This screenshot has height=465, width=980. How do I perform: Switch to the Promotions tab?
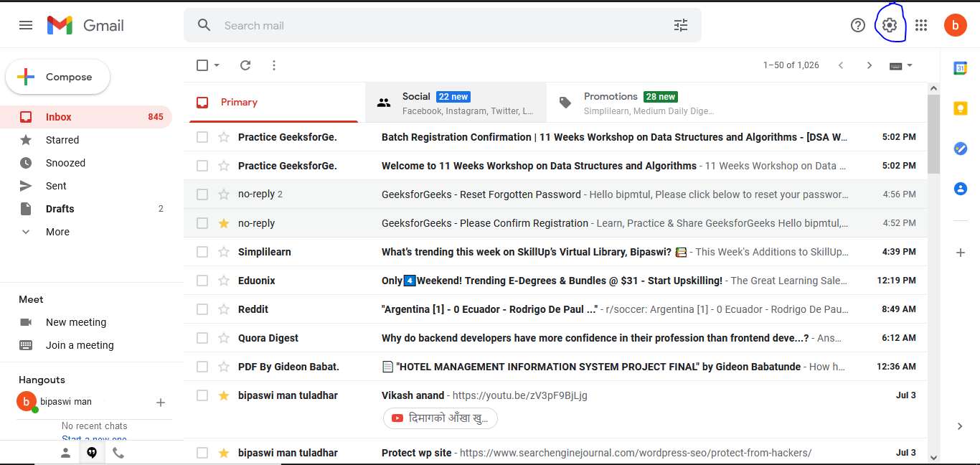637,103
